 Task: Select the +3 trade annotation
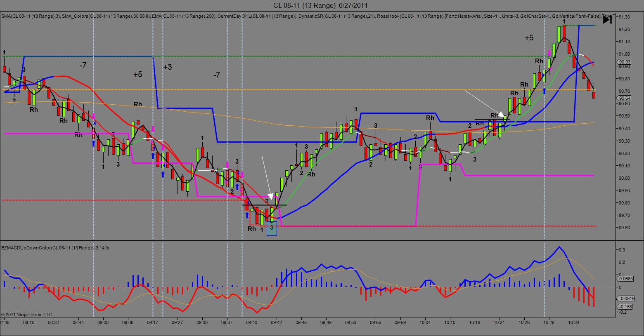pyautogui.click(x=167, y=67)
